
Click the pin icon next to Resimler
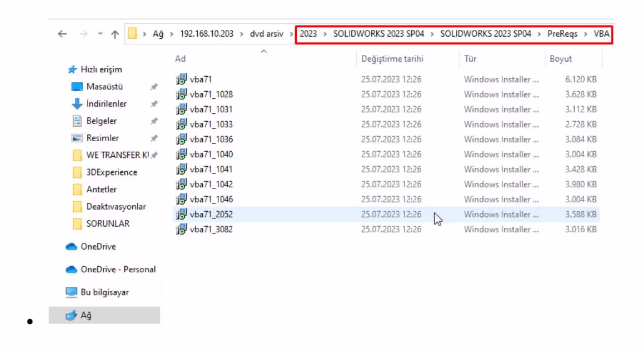(x=154, y=138)
